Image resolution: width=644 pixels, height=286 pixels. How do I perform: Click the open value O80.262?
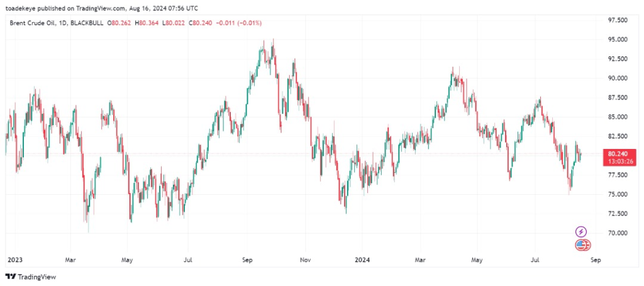[118, 23]
